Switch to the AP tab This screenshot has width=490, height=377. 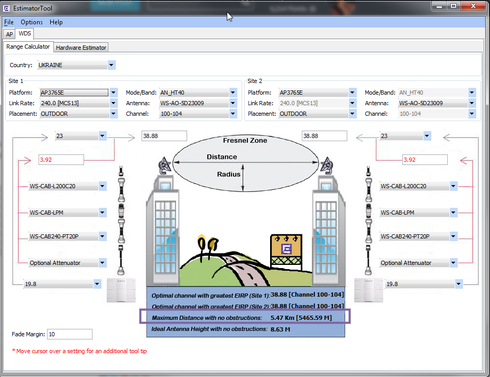click(9, 34)
